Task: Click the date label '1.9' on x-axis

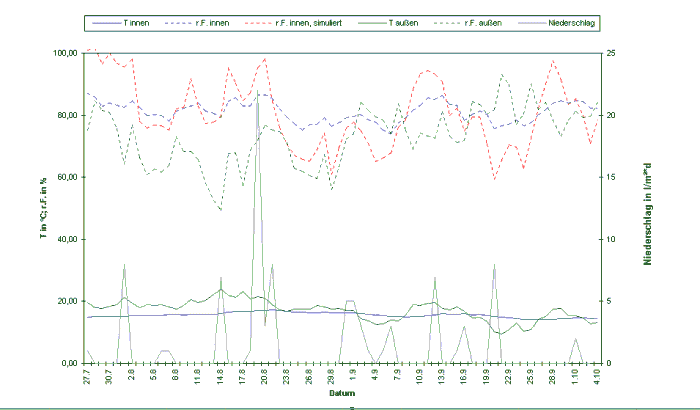Action: tap(353, 377)
